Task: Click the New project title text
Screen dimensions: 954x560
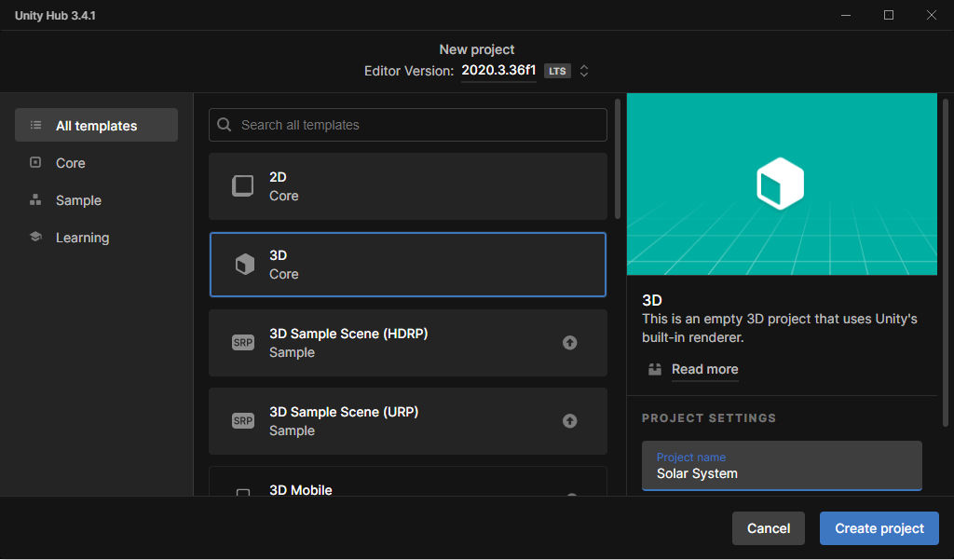Action: pos(477,49)
